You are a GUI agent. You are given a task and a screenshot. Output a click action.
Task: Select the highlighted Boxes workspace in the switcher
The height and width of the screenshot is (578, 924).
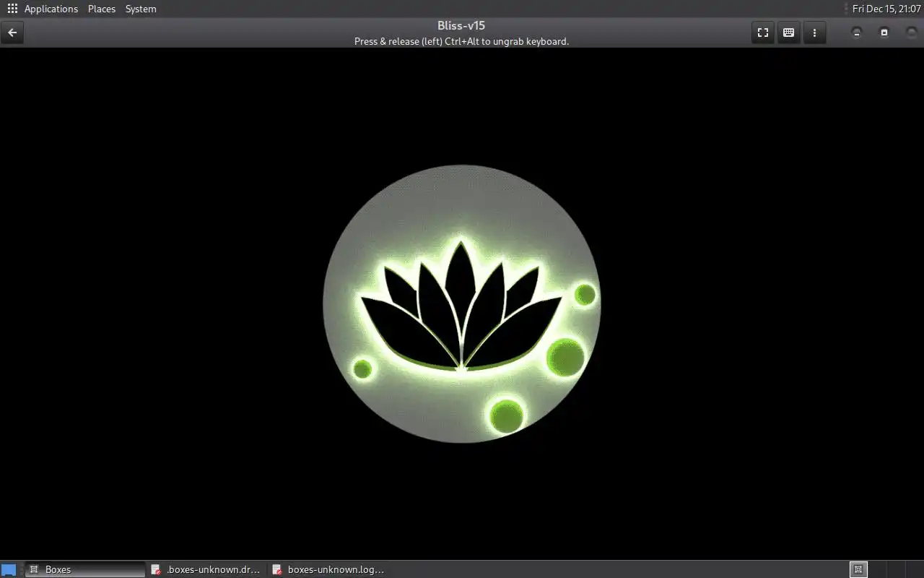click(858, 569)
